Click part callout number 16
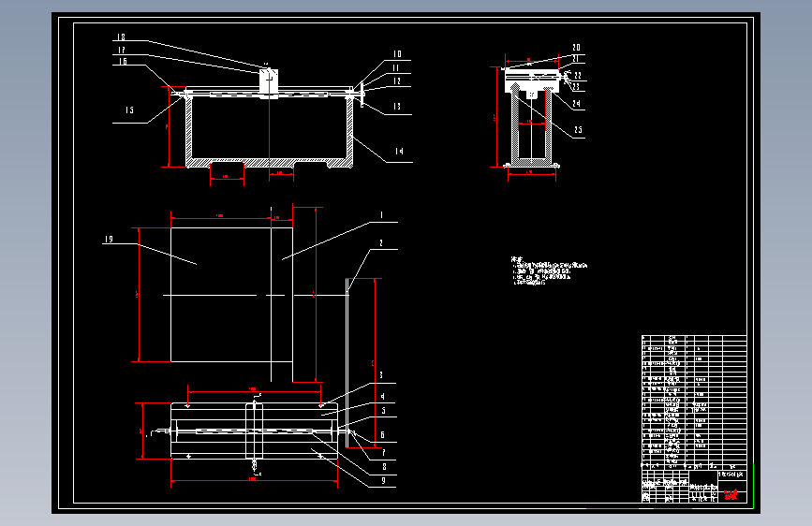This screenshot has width=812, height=526. point(122,62)
